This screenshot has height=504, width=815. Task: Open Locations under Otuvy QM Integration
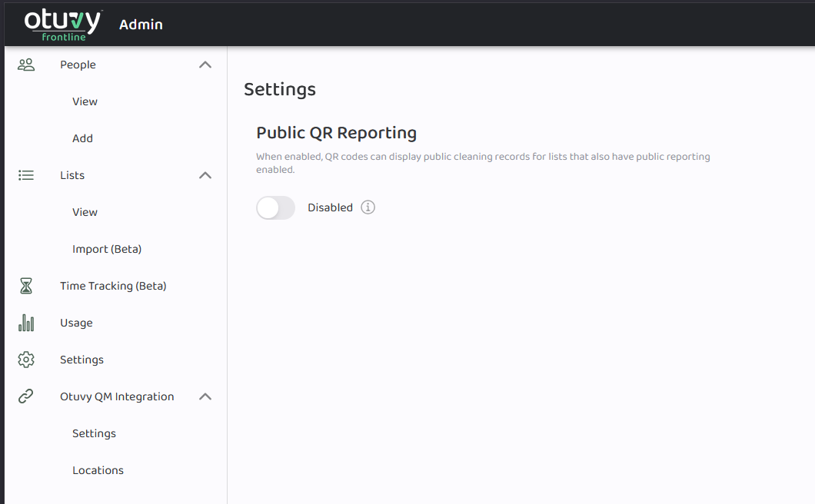98,470
